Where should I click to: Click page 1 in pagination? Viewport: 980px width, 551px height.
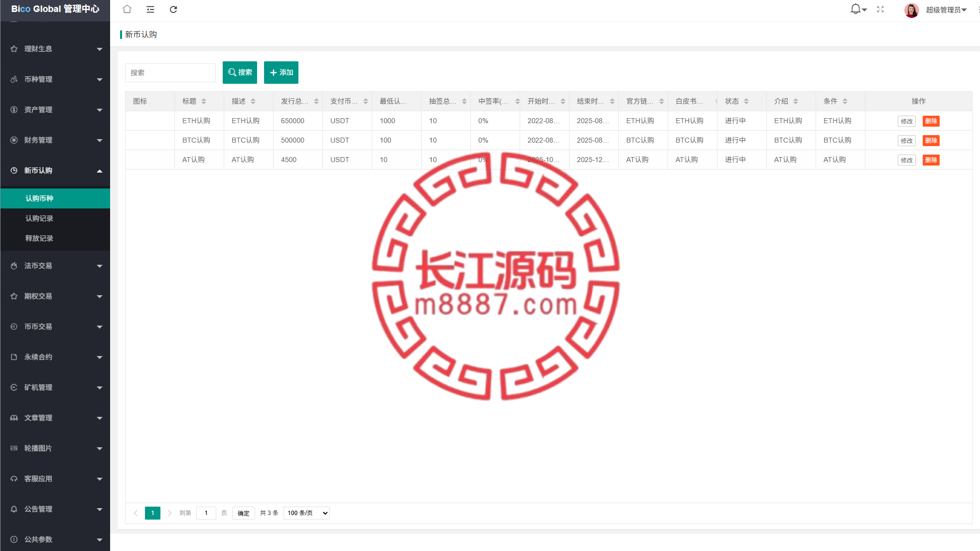click(x=152, y=513)
